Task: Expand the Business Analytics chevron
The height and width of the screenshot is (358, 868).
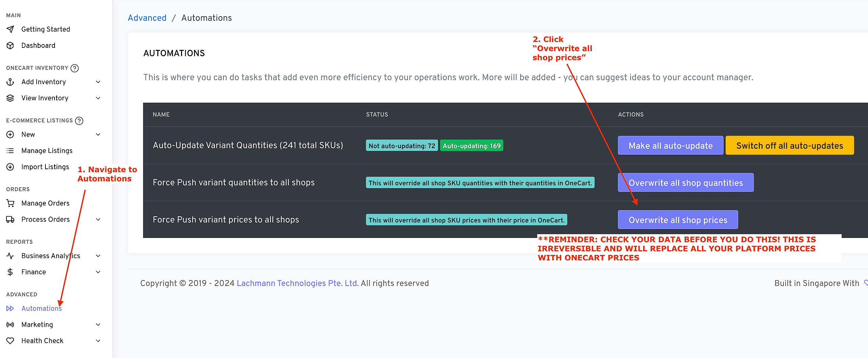Action: [98, 256]
